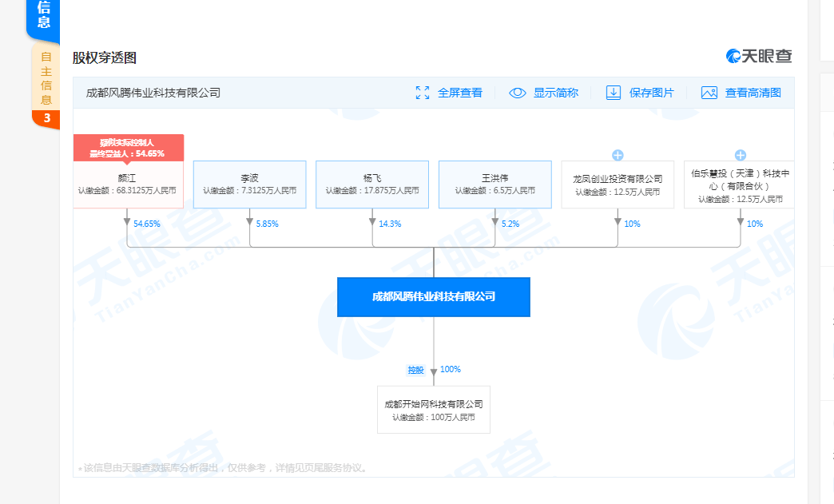
Task: Click the eye icon next to 显示简称
Action: (518, 93)
